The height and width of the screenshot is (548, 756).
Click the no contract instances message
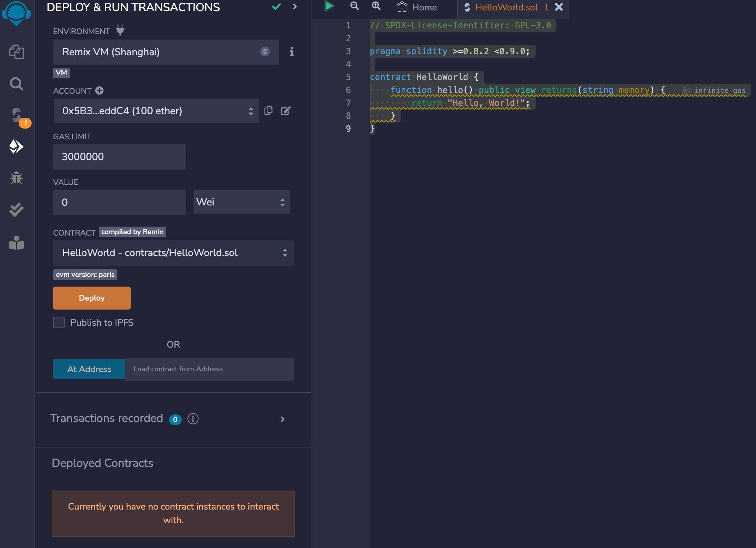tap(173, 514)
